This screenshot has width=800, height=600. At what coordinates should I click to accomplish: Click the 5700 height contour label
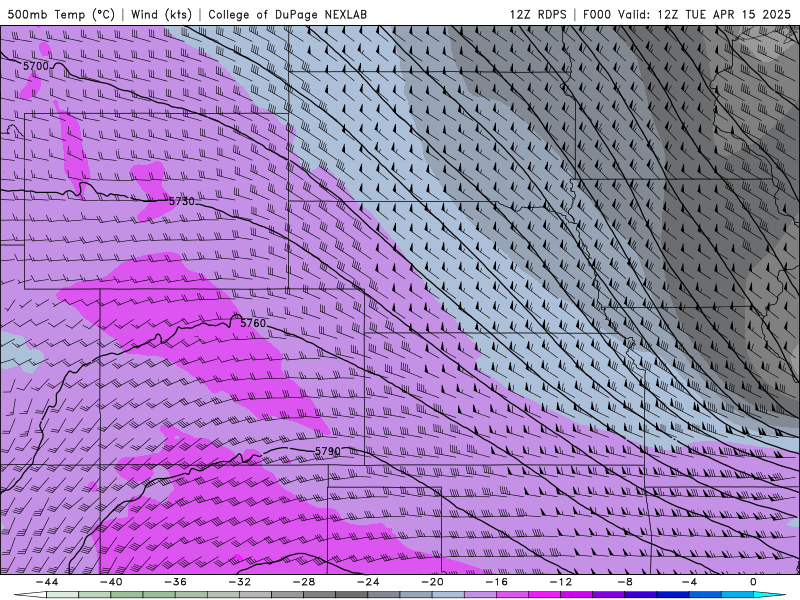[x=36, y=66]
